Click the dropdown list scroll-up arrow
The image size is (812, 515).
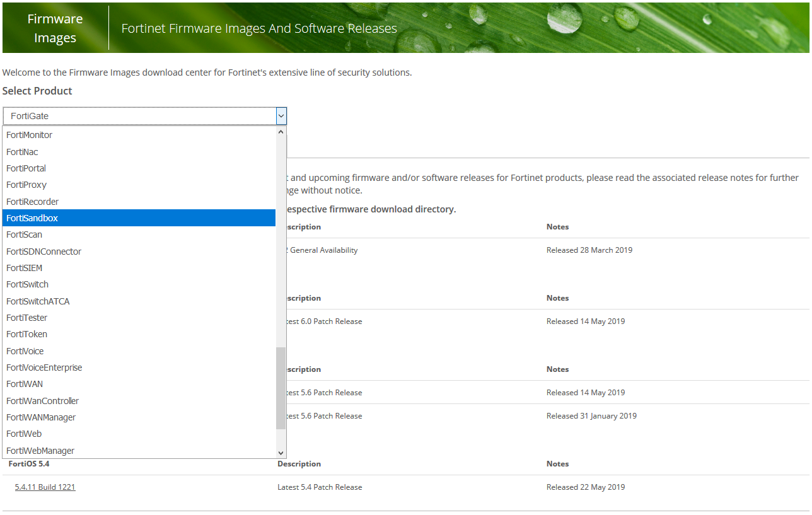click(x=281, y=132)
